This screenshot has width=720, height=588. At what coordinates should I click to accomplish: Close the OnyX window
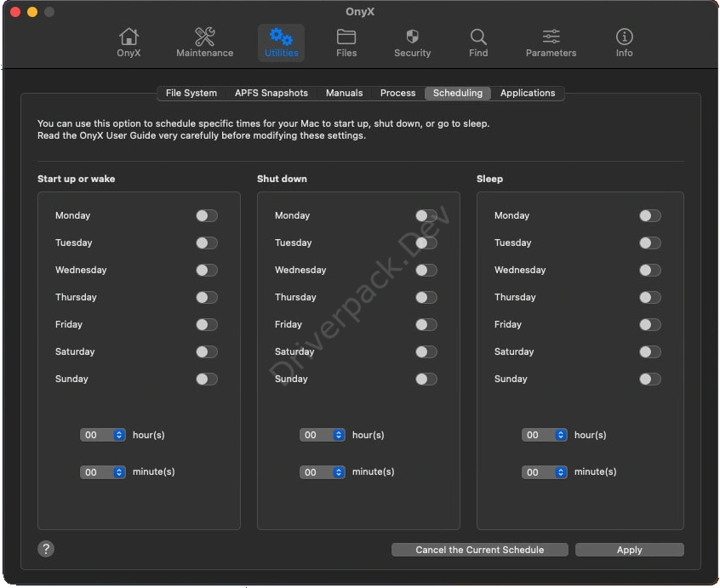coord(15,12)
